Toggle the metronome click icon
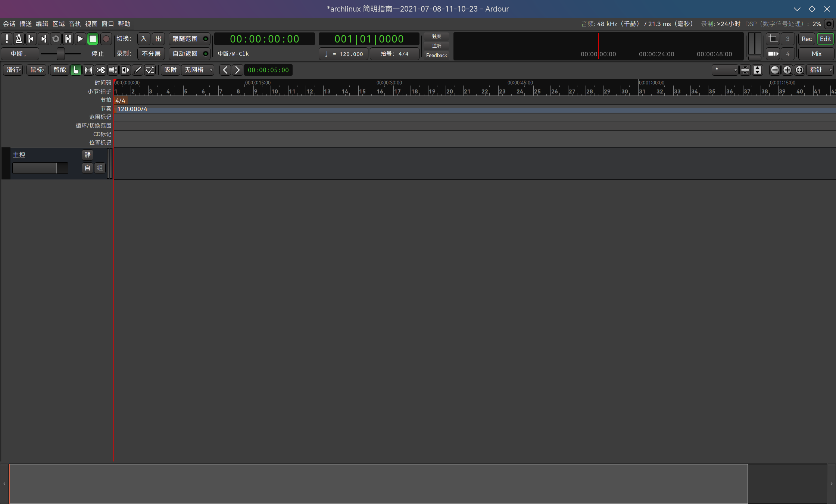 19,39
